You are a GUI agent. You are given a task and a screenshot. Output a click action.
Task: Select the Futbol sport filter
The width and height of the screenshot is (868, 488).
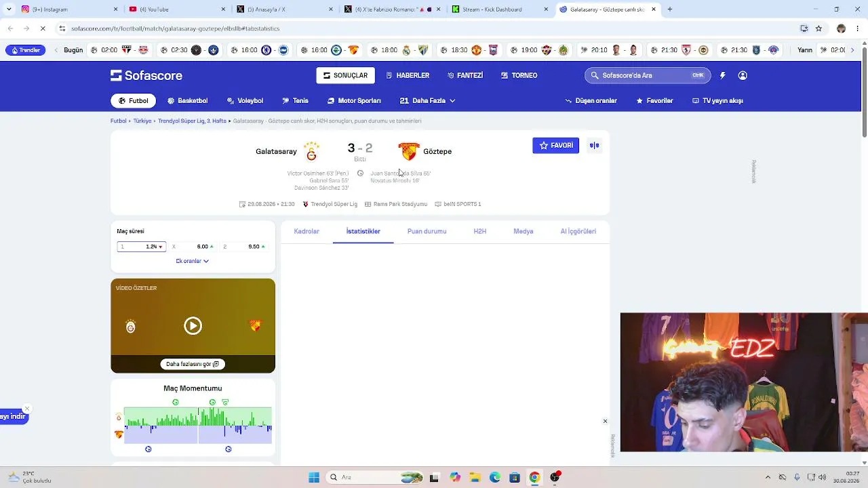134,101
